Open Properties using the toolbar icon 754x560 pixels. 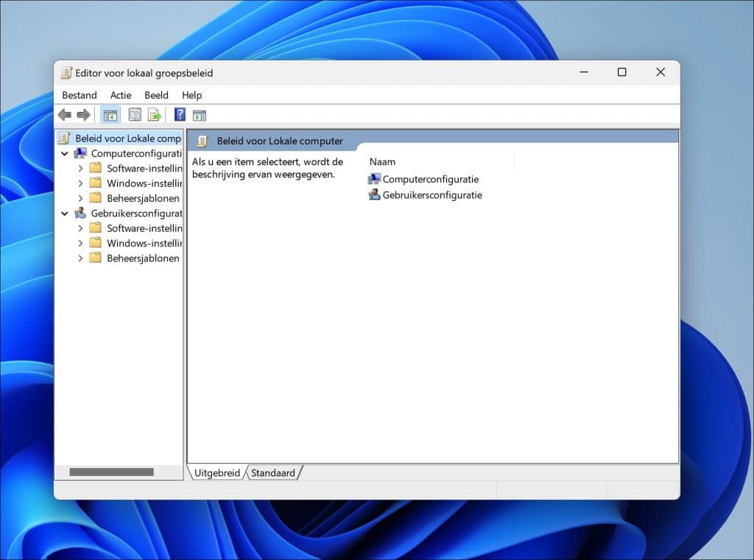tap(135, 115)
